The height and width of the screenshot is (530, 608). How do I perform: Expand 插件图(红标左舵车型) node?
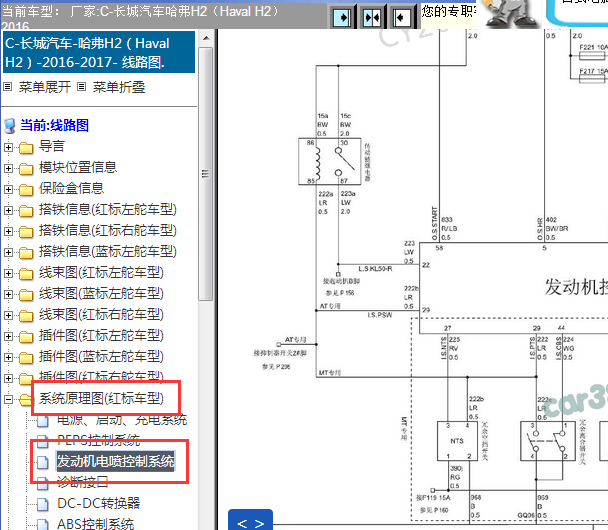coord(8,336)
